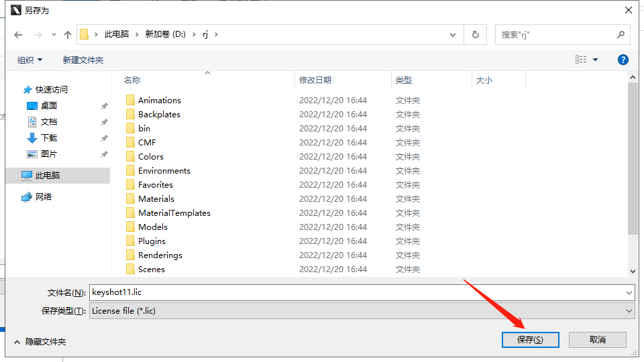Select the Environments folder

coord(164,171)
